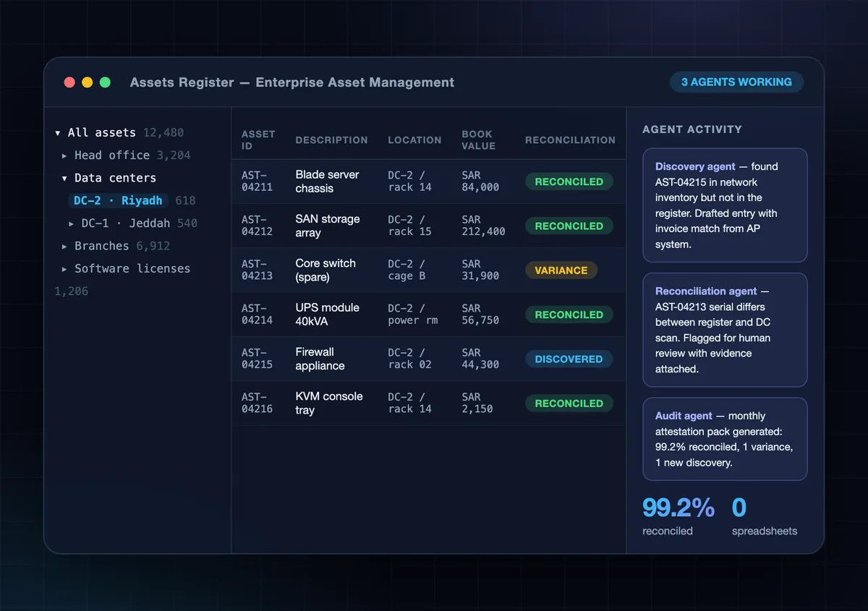Click the AST-04212 asset ID
The image size is (868, 611).
click(x=257, y=226)
